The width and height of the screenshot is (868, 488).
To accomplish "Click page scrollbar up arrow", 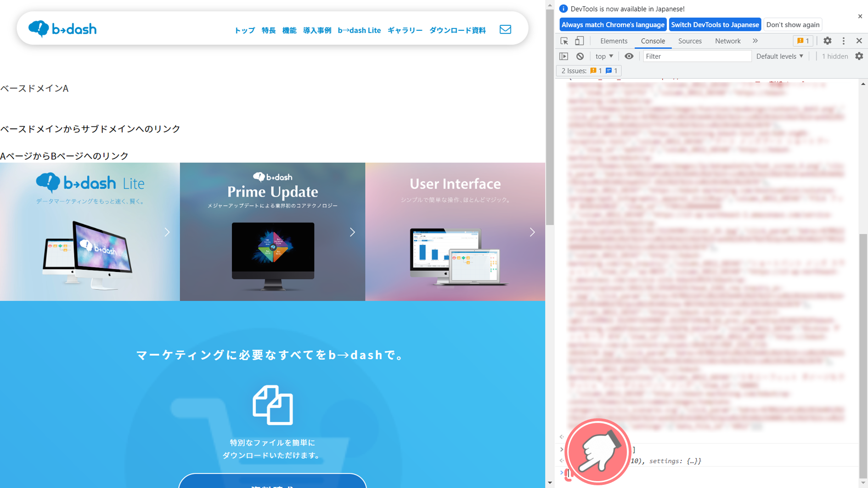I will [550, 5].
